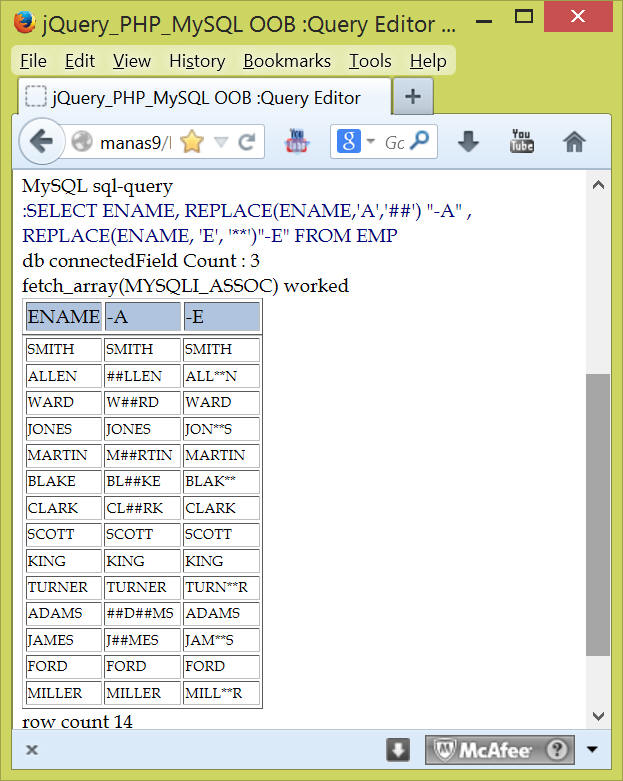Click the YouTube icon left of the search box
The height and width of the screenshot is (781, 623).
298,142
